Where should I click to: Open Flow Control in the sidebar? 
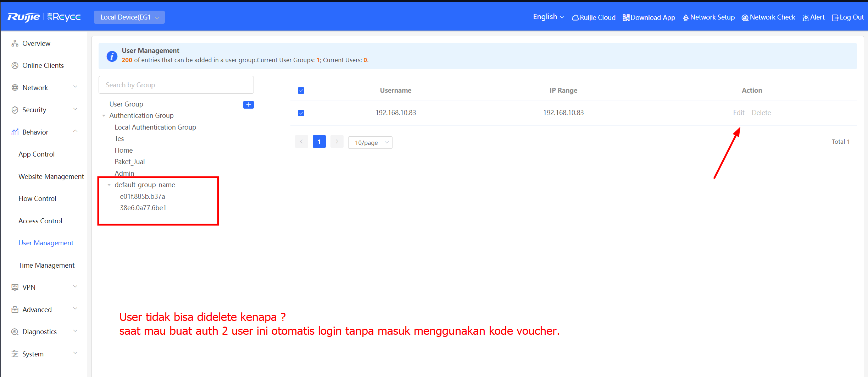pos(37,198)
